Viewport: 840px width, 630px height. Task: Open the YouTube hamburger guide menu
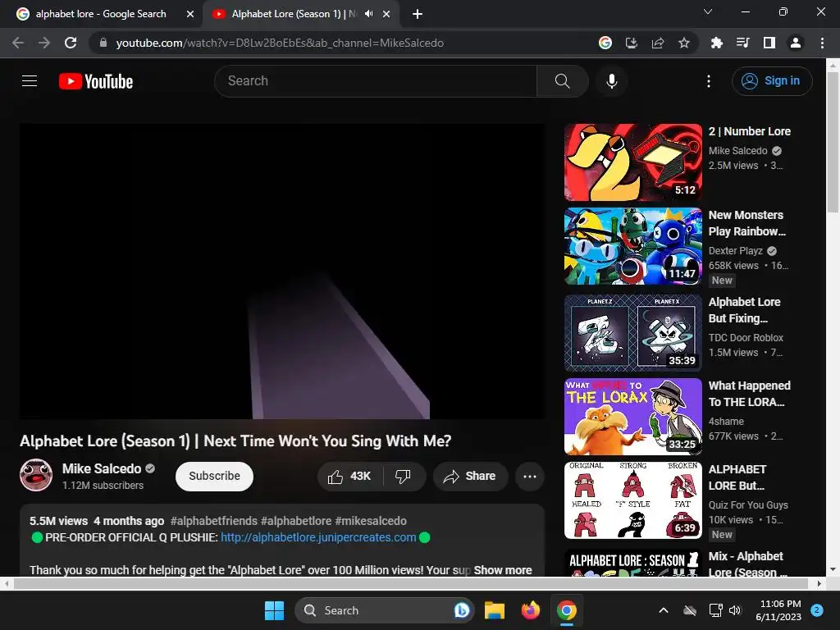(x=30, y=81)
